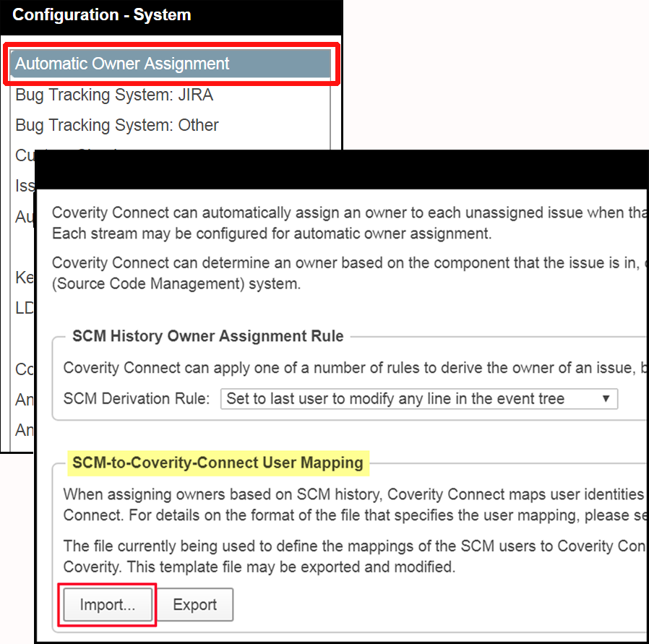Click the Import button for user mapping
Viewport: 649px width, 644px height.
pyautogui.click(x=106, y=604)
